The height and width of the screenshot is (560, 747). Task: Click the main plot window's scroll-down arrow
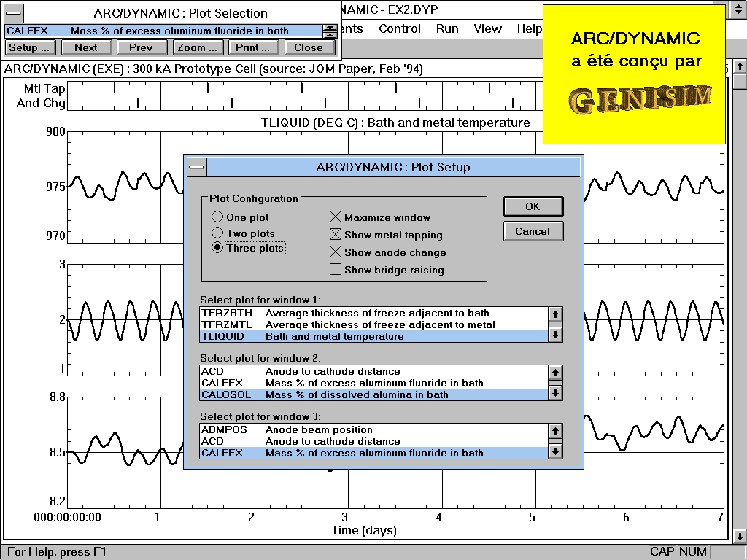click(x=740, y=536)
